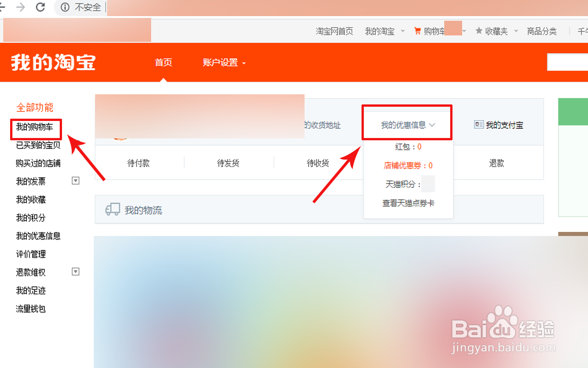Click 店铺优惠券 entry in dropdown
The height and width of the screenshot is (368, 588).
click(408, 165)
